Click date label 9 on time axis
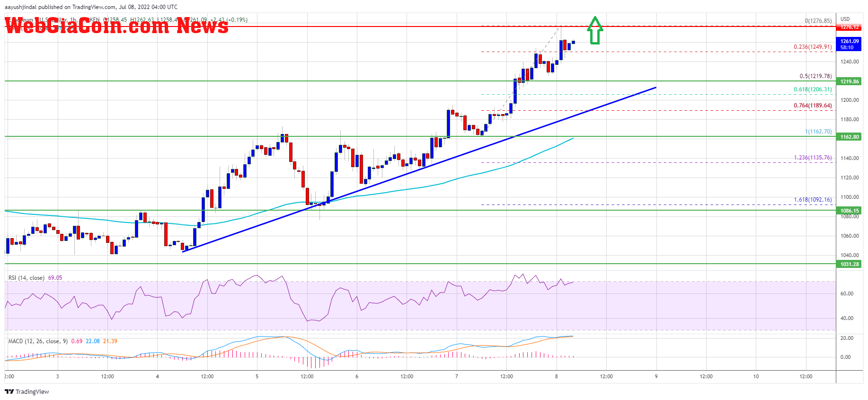 (656, 377)
